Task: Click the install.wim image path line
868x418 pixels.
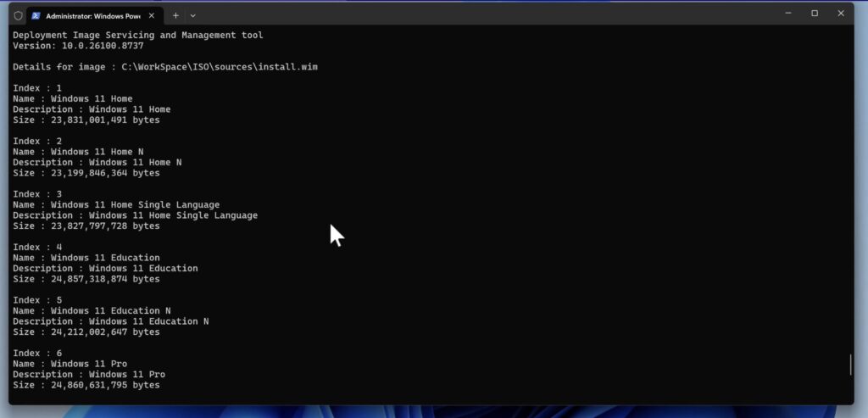Action: point(165,67)
